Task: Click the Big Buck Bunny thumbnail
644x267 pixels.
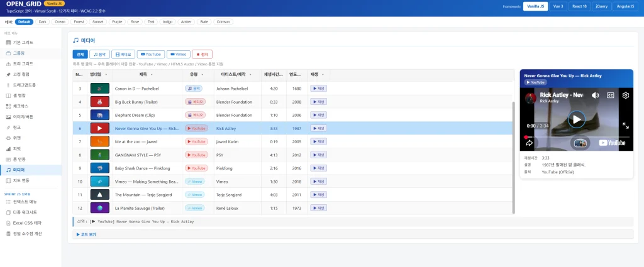Action: tap(100, 102)
